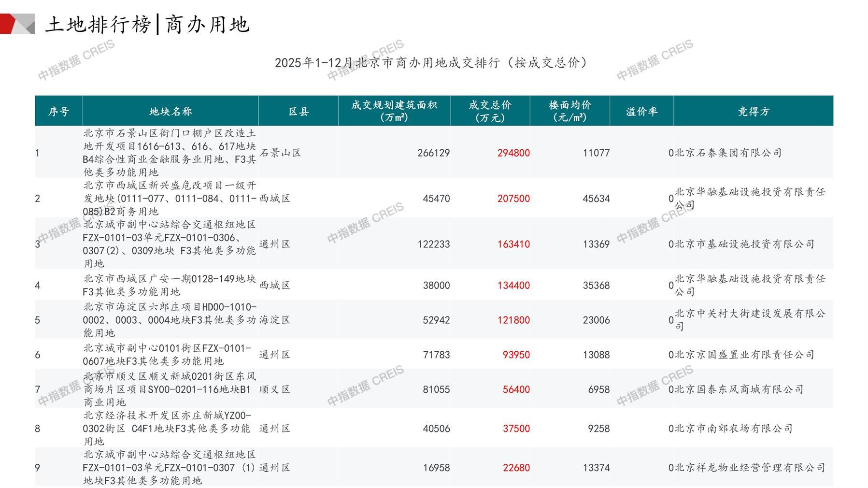Click the 序号 column header
This screenshot has width=868, height=488.
click(x=58, y=112)
